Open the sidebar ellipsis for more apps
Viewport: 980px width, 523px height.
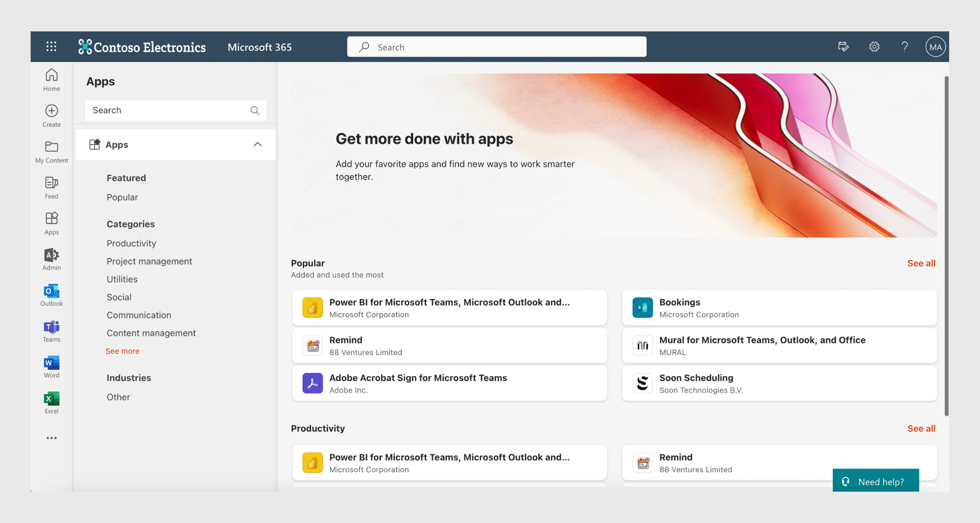51,438
